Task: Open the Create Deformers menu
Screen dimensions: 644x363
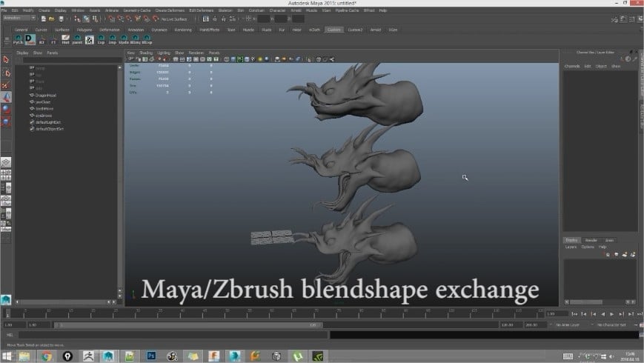Action: pos(170,10)
